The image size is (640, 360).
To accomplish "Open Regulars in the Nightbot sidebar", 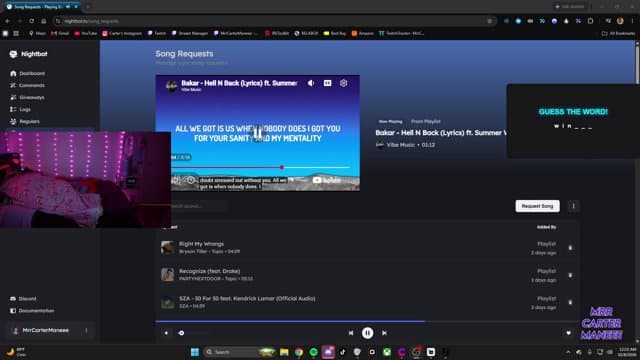I will pyautogui.click(x=25, y=121).
